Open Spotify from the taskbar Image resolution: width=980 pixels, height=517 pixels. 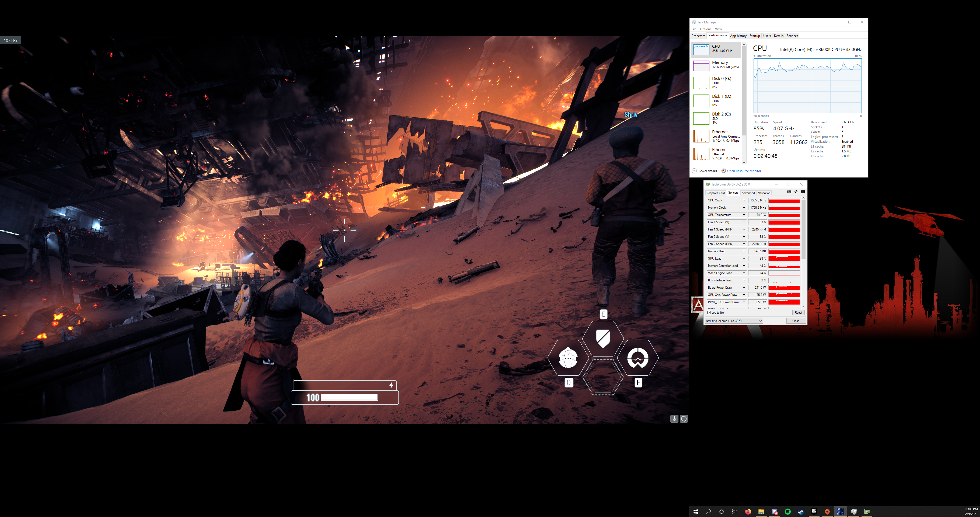tap(787, 512)
